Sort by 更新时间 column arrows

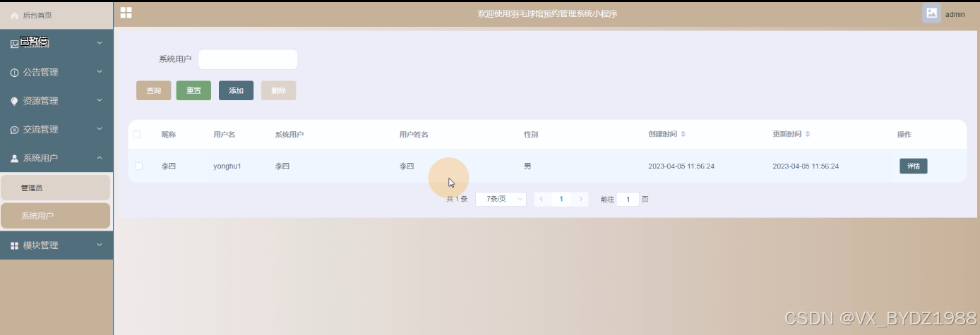[808, 134]
